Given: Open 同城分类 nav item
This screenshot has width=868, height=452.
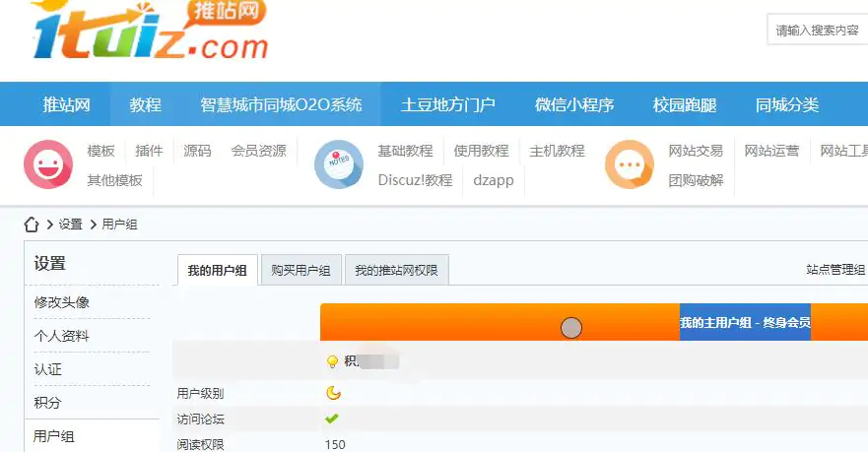Looking at the screenshot, I should point(786,104).
